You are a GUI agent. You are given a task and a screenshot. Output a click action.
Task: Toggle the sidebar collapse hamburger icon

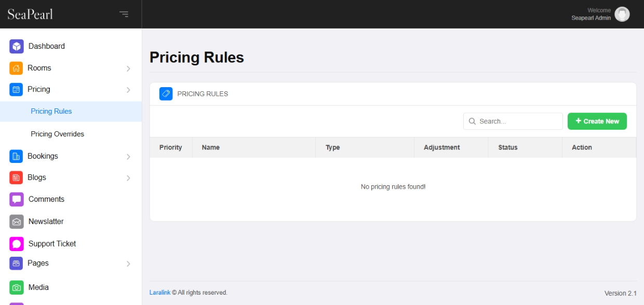pyautogui.click(x=124, y=14)
